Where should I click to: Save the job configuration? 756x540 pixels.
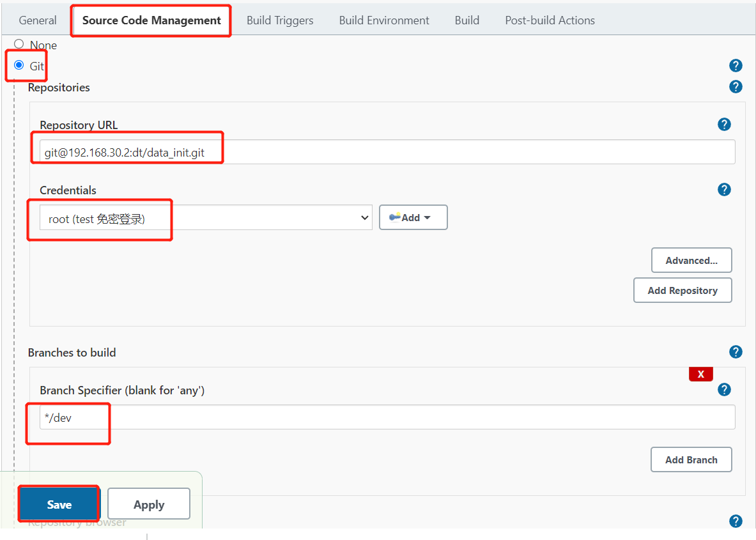click(58, 504)
